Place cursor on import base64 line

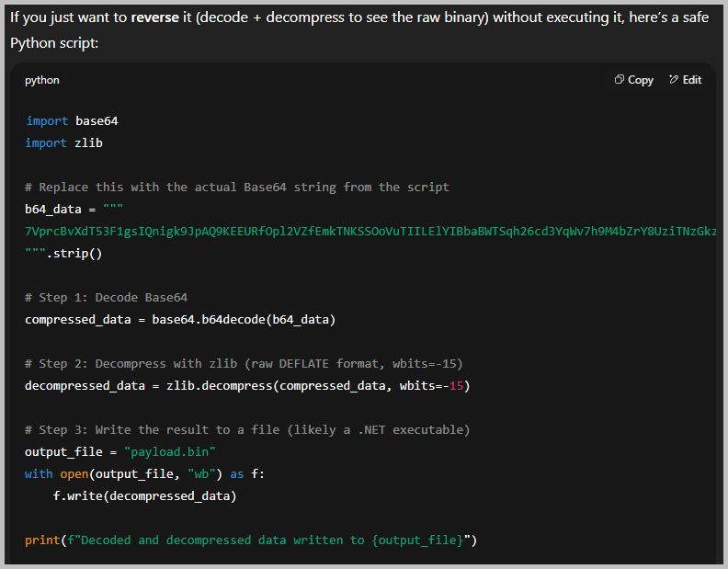(x=72, y=121)
